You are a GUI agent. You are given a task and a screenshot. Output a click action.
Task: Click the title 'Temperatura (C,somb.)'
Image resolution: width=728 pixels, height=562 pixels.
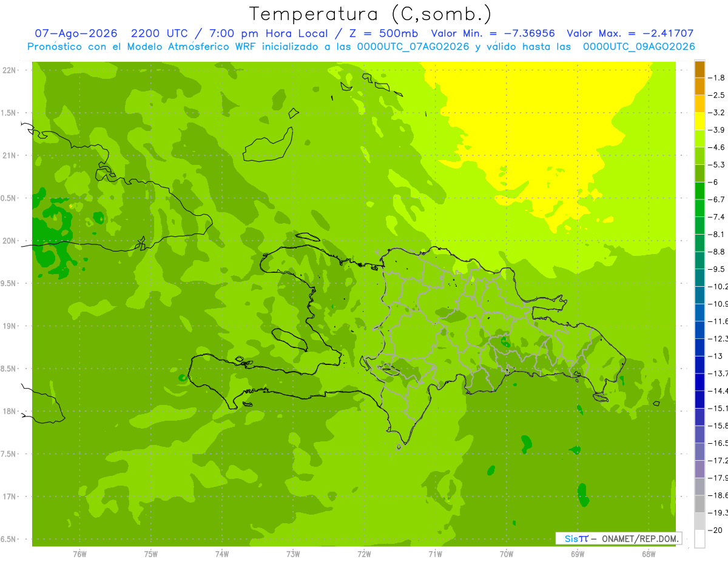tap(370, 14)
